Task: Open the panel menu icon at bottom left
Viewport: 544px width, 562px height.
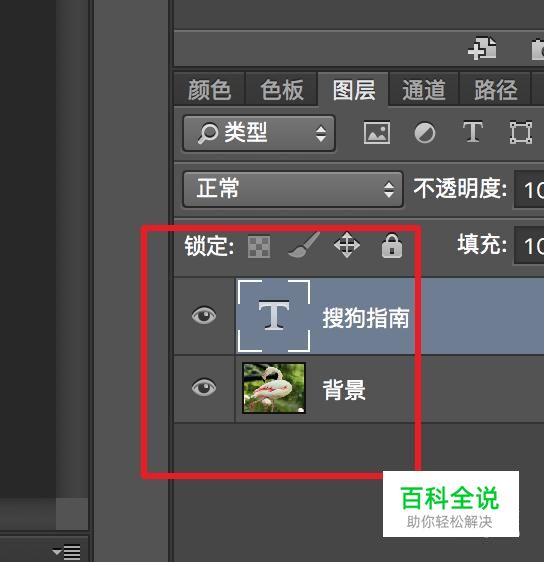Action: coord(67,552)
